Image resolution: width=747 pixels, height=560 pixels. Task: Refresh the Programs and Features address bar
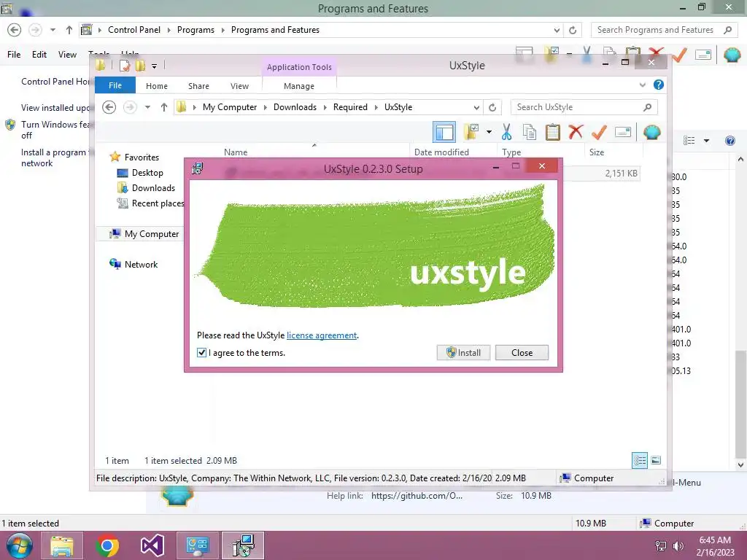click(573, 30)
